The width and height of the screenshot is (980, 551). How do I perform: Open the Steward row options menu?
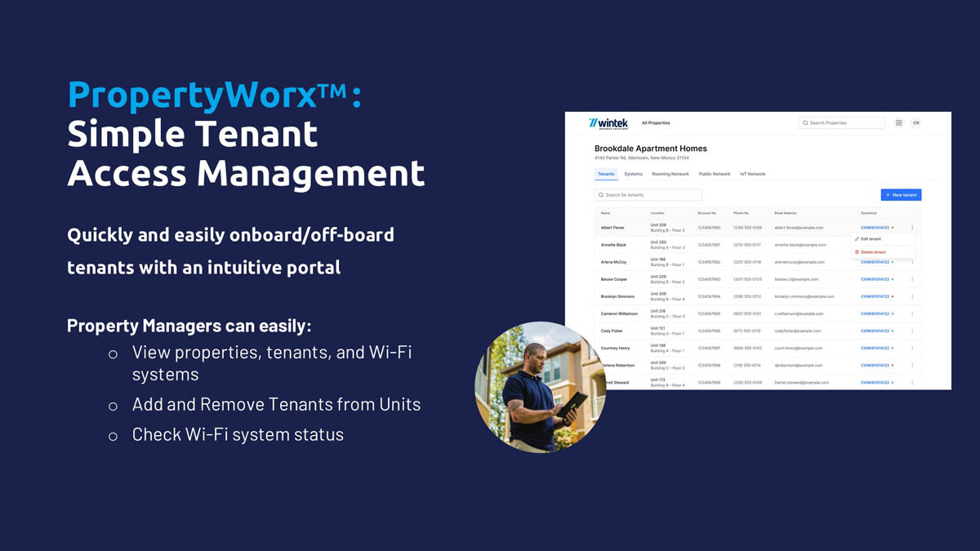pyautogui.click(x=912, y=382)
